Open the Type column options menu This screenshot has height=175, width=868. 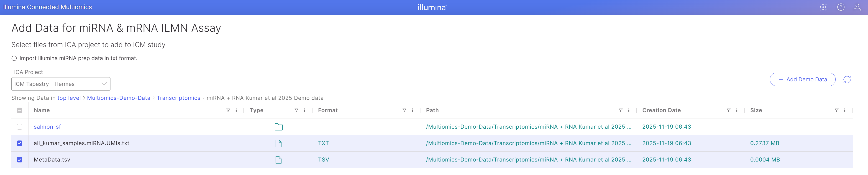[305, 111]
